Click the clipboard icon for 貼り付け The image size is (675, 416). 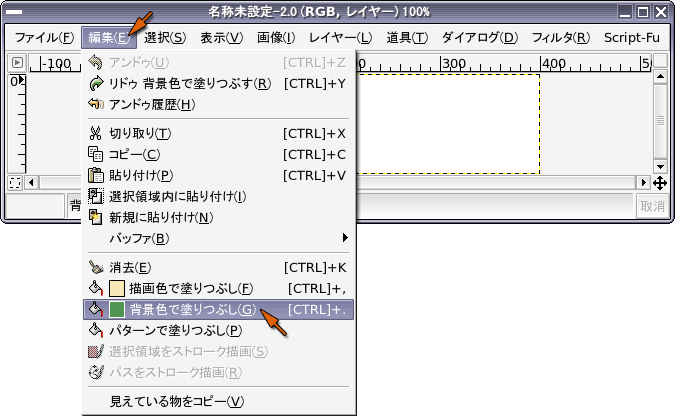(x=96, y=175)
